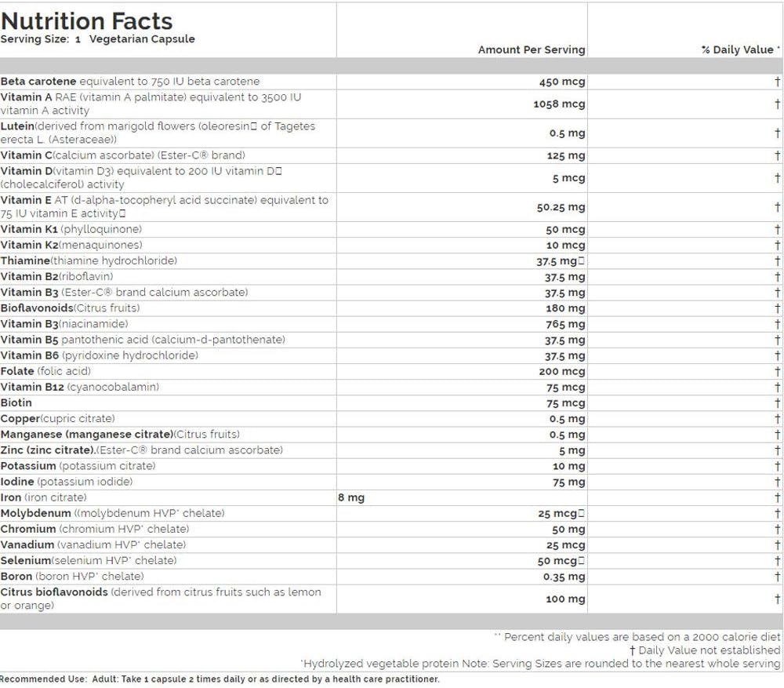The width and height of the screenshot is (784, 688).
Task: Select the Lutein ingredient row
Action: 158,133
